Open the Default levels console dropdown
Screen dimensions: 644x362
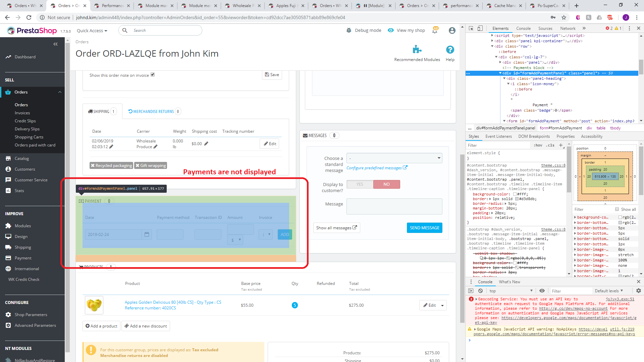(x=609, y=291)
